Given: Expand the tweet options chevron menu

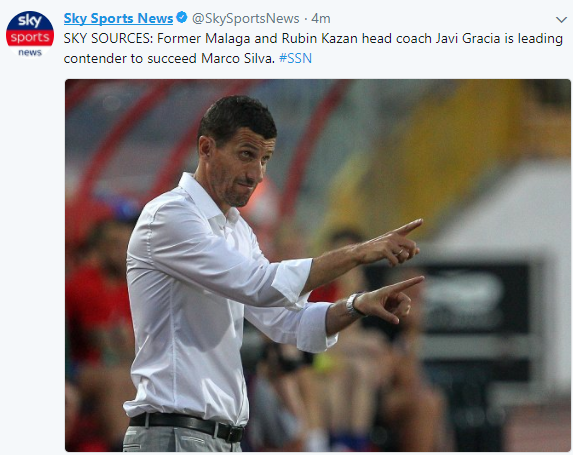Looking at the screenshot, I should pos(561,20).
